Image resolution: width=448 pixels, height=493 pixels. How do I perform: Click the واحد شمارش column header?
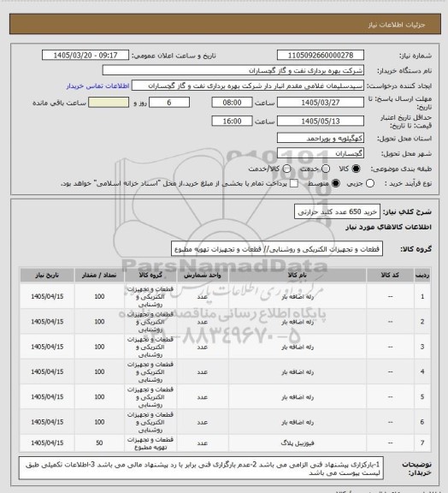pos(203,275)
